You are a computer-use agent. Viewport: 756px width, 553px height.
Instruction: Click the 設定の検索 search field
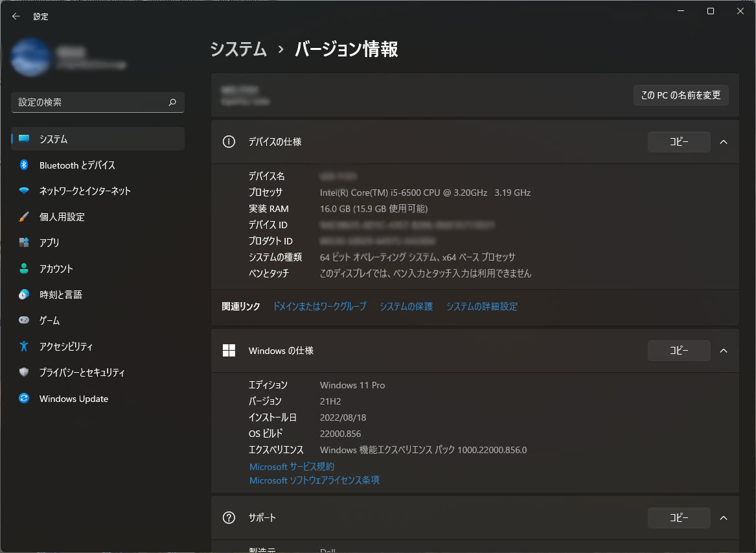(98, 102)
